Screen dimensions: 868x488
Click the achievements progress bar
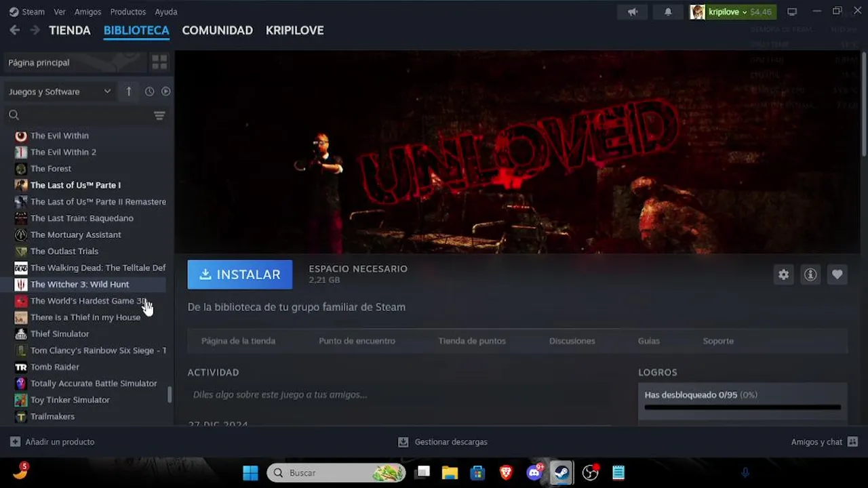tap(743, 407)
